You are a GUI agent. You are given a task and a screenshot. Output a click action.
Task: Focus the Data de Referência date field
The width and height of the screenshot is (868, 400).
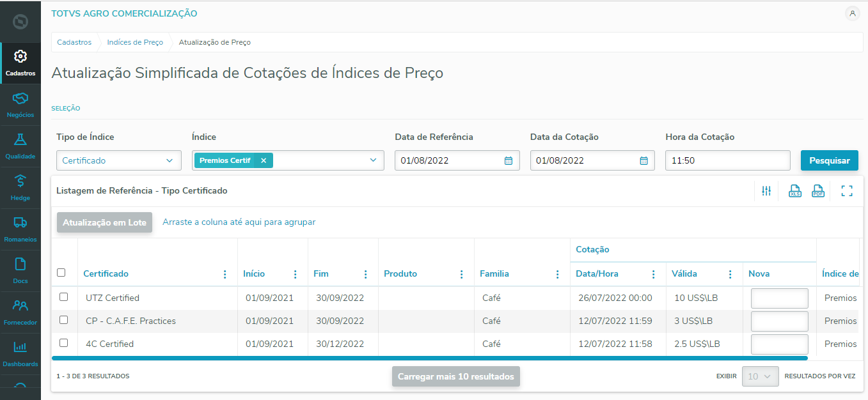click(457, 160)
